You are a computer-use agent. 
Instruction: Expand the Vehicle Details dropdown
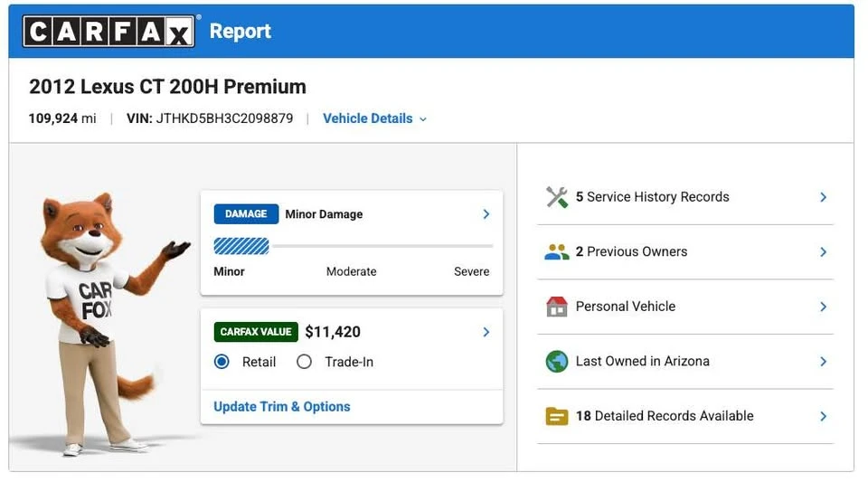374,118
